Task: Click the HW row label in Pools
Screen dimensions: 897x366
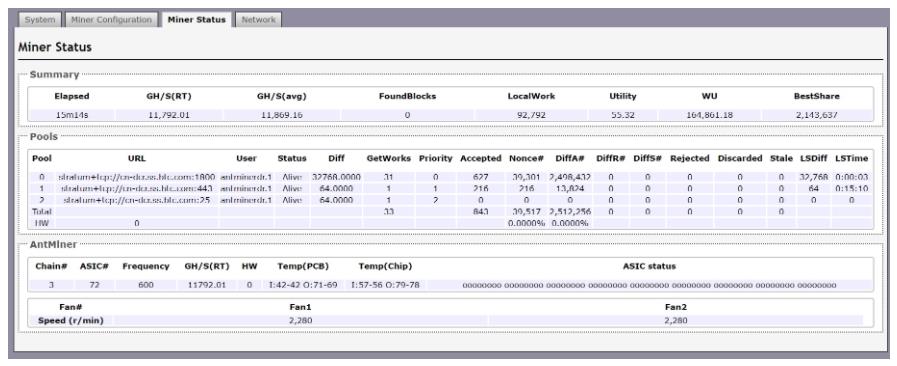Action: coord(42,223)
